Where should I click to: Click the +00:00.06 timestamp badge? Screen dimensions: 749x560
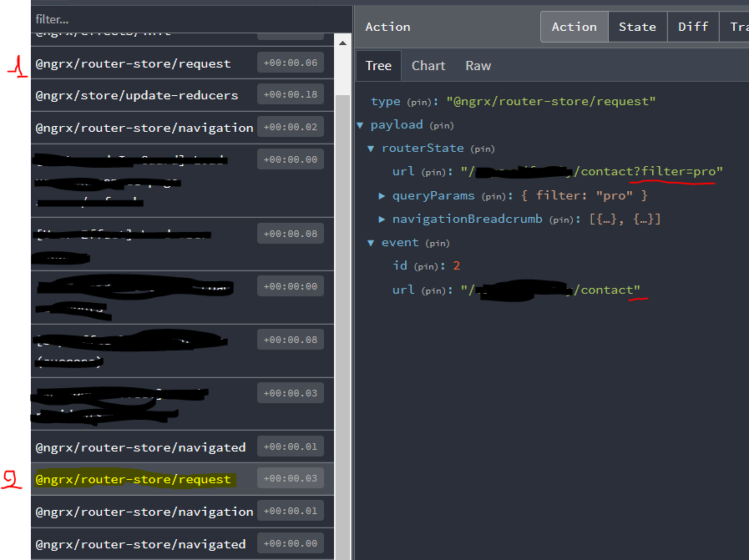coord(291,63)
